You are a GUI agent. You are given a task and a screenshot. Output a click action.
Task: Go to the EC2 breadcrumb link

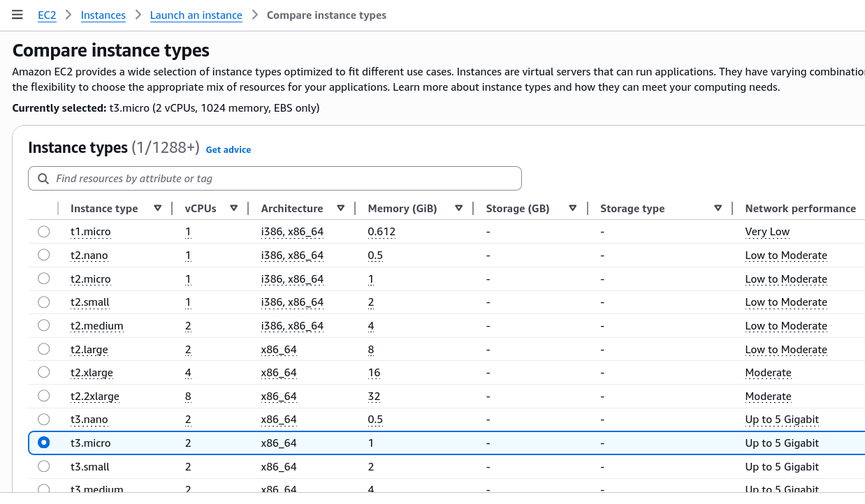(x=47, y=15)
